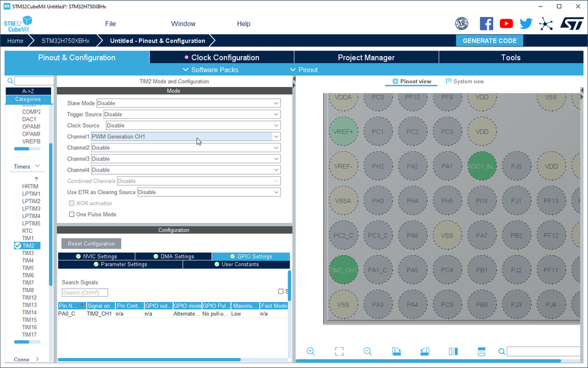Open the ST Facebook page icon
The width and height of the screenshot is (588, 368).
[x=486, y=24]
